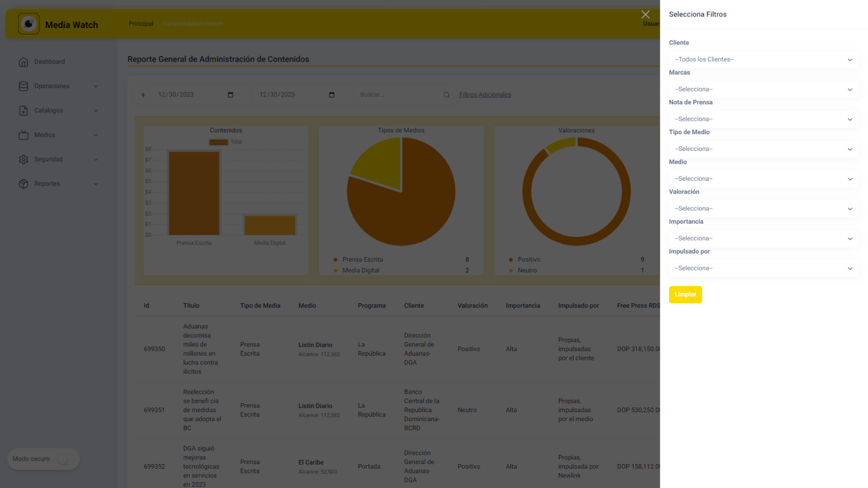This screenshot has width=868, height=488.
Task: Click the Media Watch logo icon
Action: click(29, 24)
